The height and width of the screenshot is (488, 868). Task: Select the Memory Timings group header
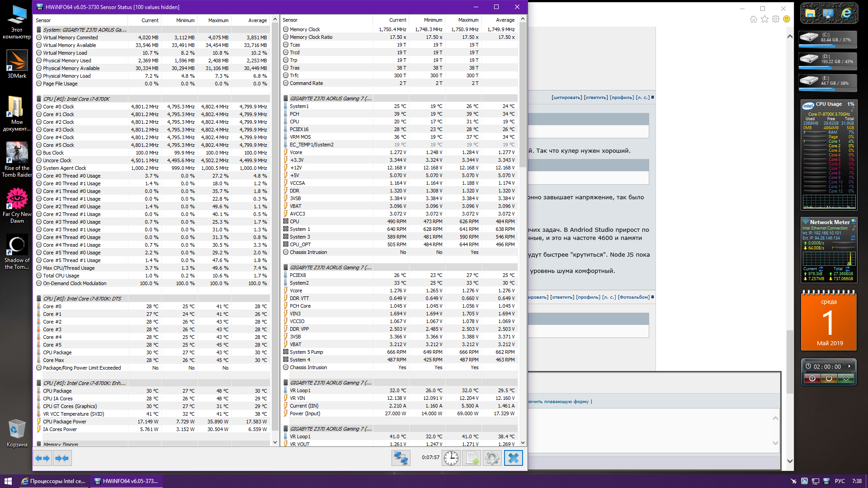(61, 444)
